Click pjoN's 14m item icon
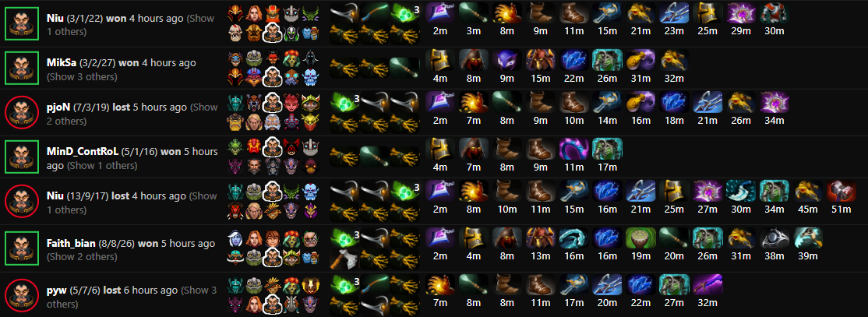 607,102
